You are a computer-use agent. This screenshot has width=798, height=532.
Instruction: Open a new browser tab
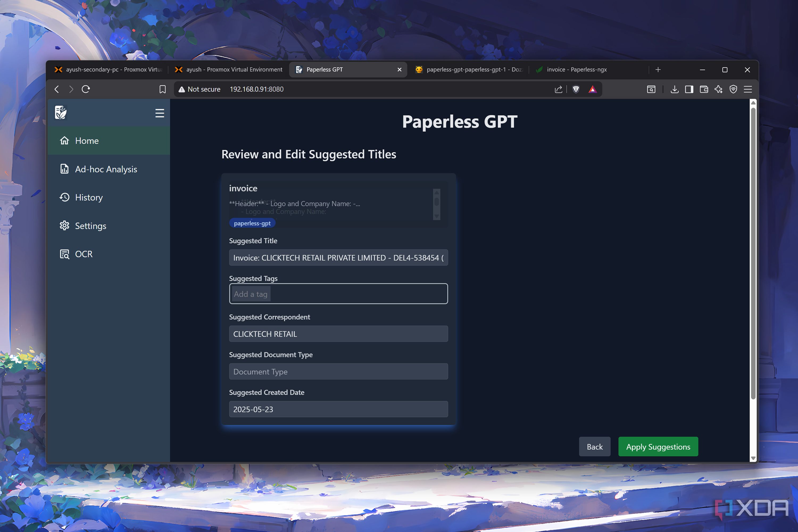[658, 69]
